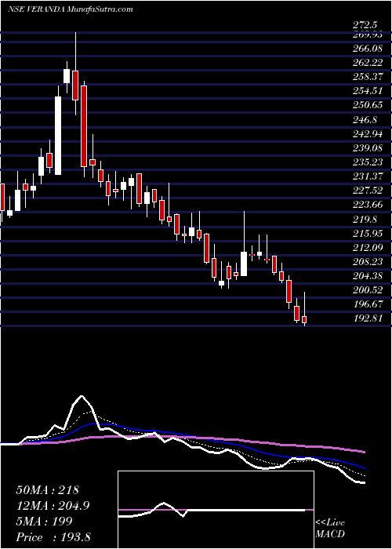Screen dimensions: 392x549
Task: Click the 272.5 price axis label
Action: click(365, 25)
